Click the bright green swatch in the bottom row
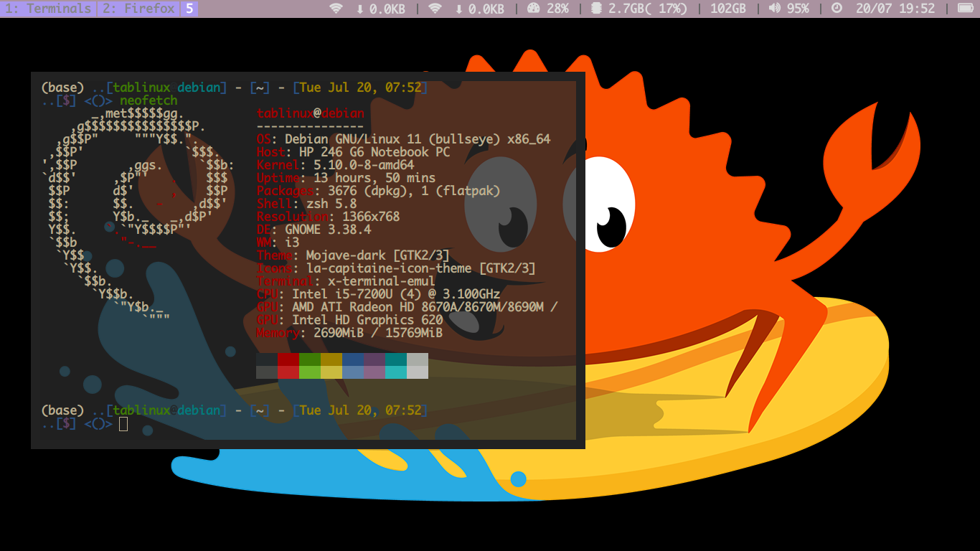 (310, 372)
